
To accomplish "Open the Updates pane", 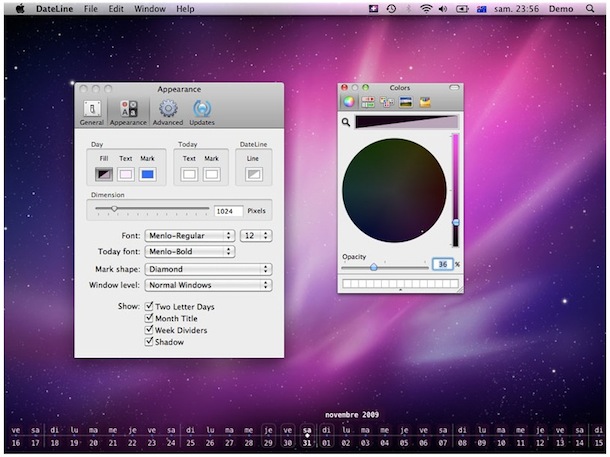I will tap(202, 113).
